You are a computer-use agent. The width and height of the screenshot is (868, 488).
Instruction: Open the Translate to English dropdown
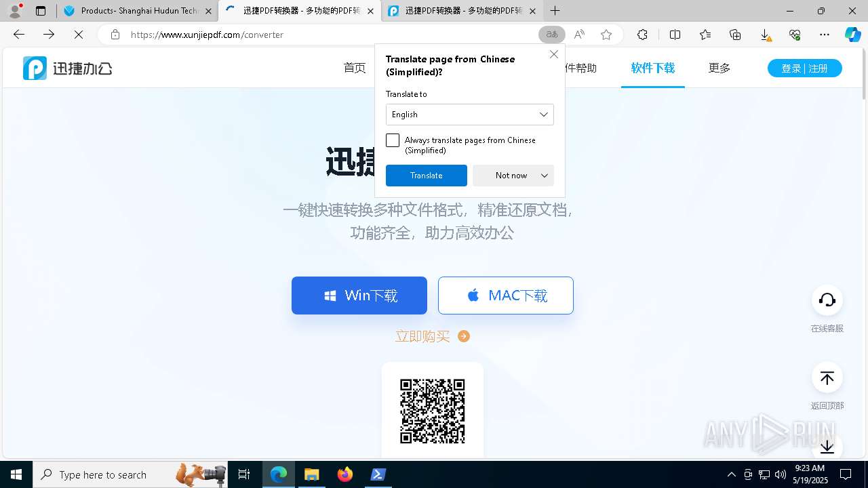point(470,115)
